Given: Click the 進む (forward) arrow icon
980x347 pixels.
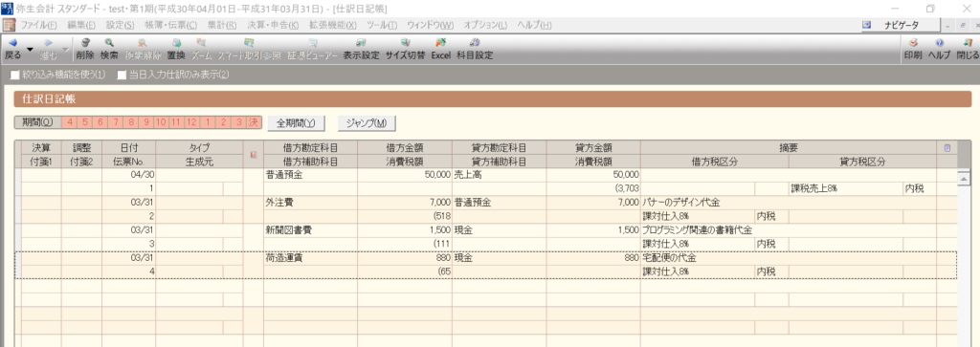Looking at the screenshot, I should (x=48, y=43).
